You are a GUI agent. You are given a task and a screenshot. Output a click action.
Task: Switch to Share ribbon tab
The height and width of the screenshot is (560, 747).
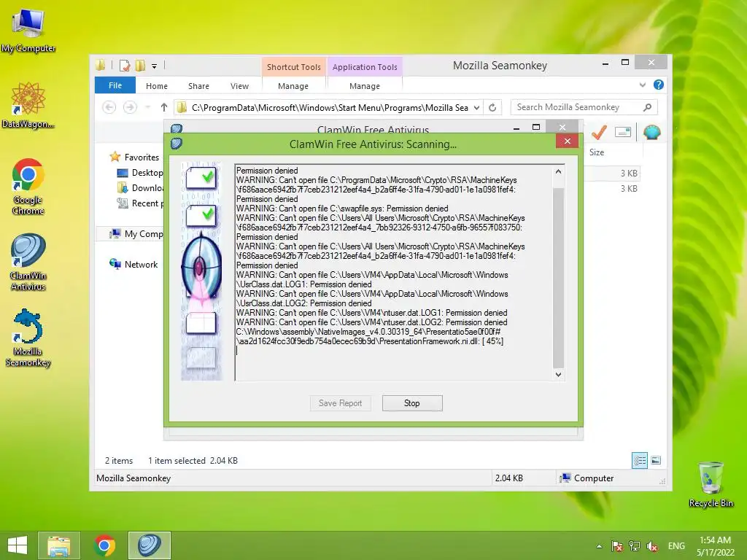click(x=198, y=86)
